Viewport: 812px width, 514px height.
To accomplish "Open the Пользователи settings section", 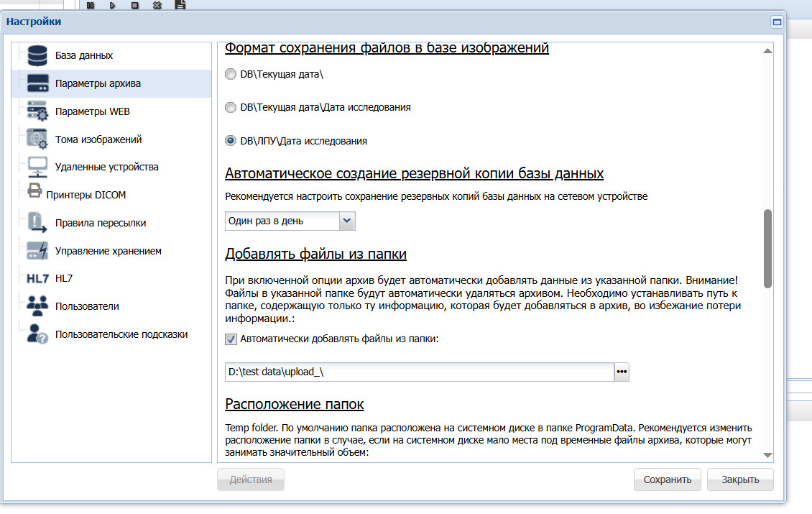I will pyautogui.click(x=87, y=306).
